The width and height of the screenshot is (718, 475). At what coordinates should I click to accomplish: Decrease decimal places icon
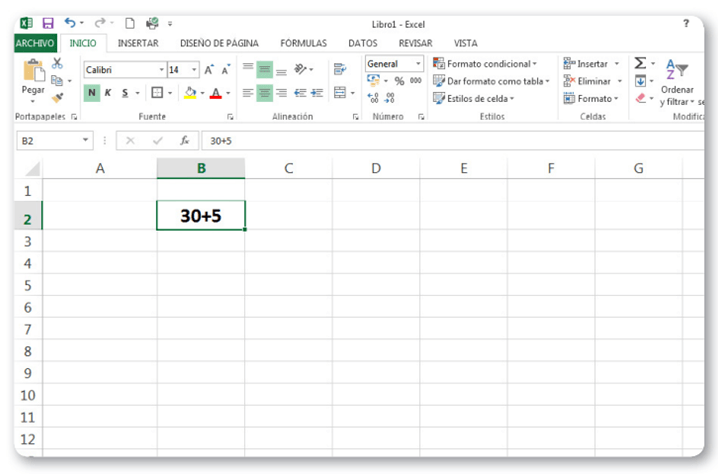(390, 98)
